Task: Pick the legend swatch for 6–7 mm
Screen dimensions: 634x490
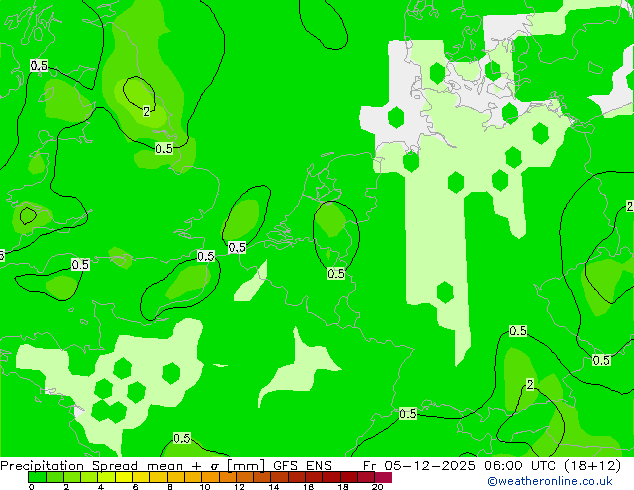Action: click(x=142, y=477)
